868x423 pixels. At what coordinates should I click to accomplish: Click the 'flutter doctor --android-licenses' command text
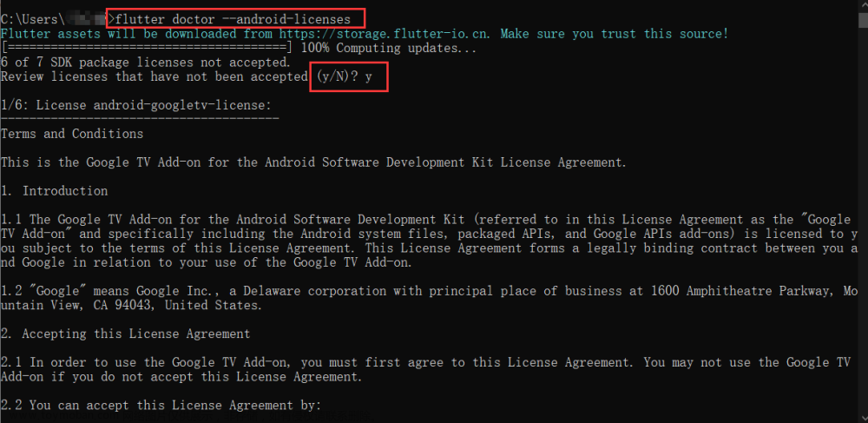[x=233, y=19]
